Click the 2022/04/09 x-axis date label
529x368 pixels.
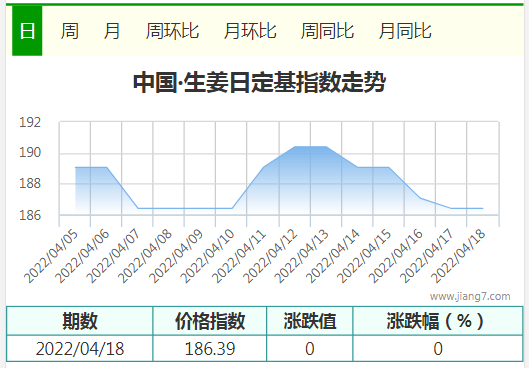pyautogui.click(x=176, y=256)
